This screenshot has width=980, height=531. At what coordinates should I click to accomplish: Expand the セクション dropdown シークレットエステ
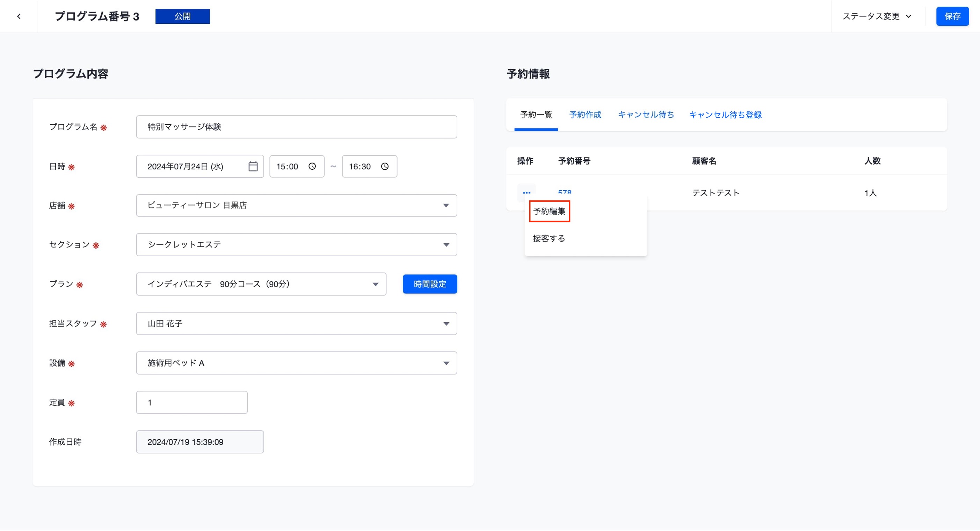296,245
